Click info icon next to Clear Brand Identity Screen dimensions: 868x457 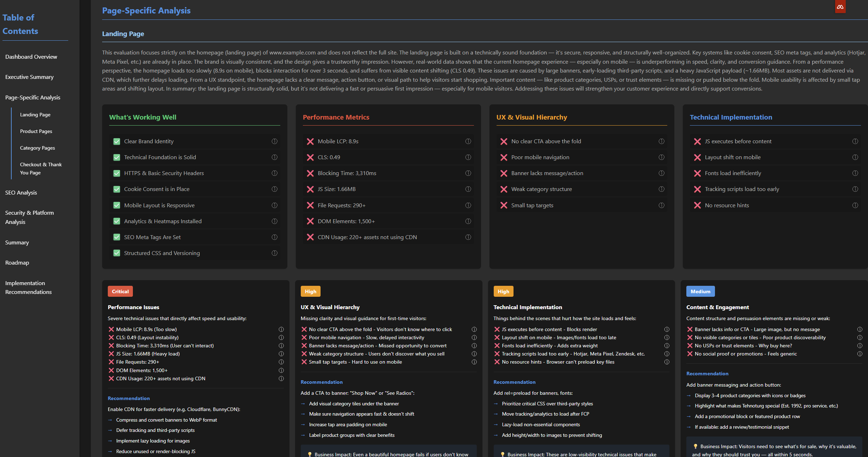(x=274, y=141)
